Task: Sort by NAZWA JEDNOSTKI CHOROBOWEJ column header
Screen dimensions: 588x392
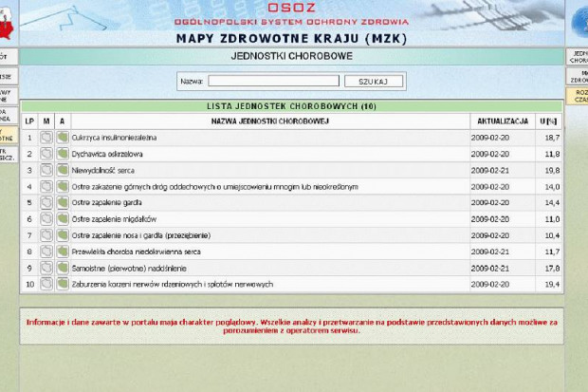Action: (x=270, y=121)
